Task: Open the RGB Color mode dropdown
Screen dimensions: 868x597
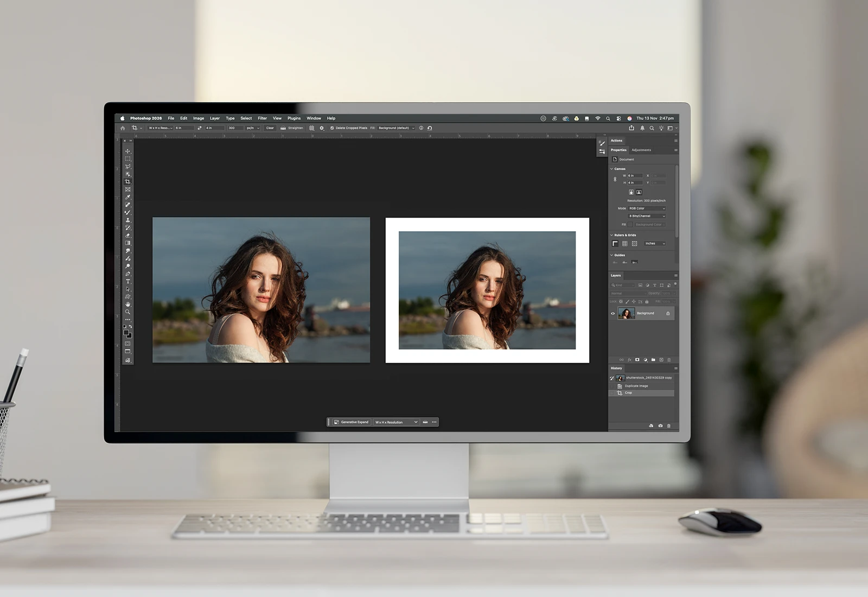Action: (x=647, y=208)
